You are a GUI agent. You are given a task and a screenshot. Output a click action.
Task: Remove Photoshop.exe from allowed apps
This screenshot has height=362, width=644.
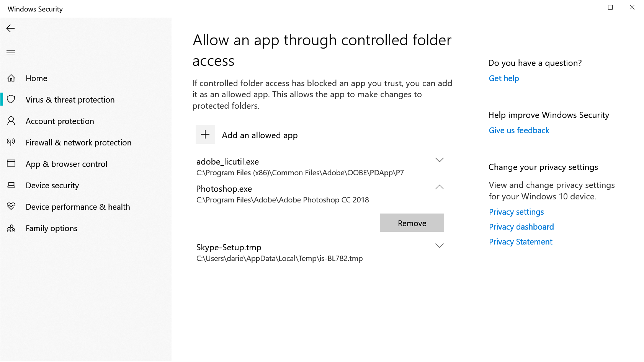tap(412, 223)
